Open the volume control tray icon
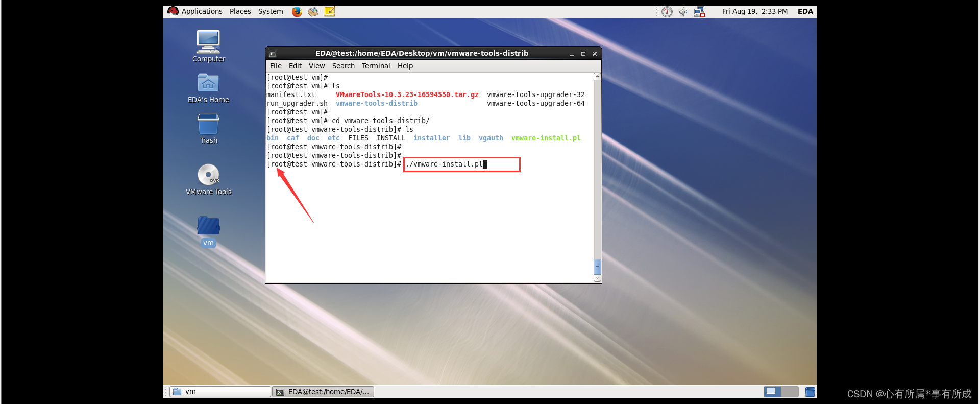980x404 pixels. [x=683, y=11]
